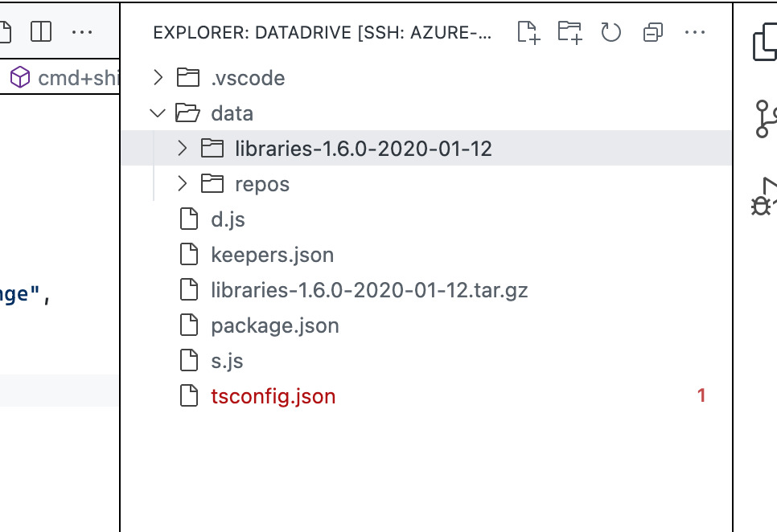Collapse all folders in Explorer
Image resolution: width=777 pixels, height=532 pixels.
[x=652, y=32]
